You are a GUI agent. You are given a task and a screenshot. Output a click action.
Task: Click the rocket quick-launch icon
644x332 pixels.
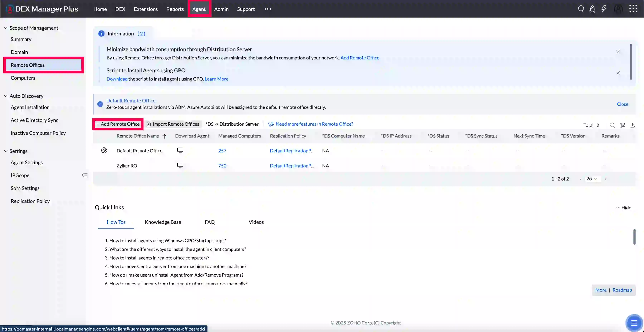[x=592, y=9]
